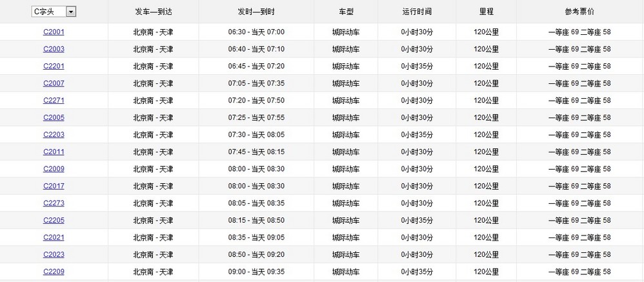Open train C2017 details

(54, 186)
